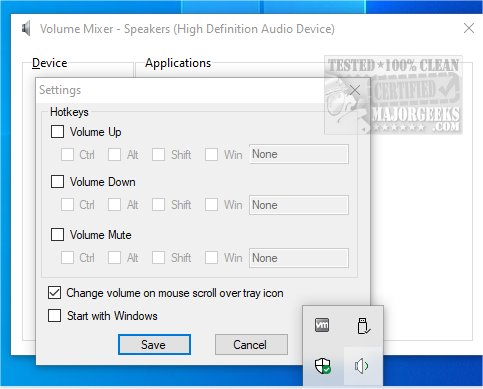Focus the Volume Down key field
This screenshot has width=483, height=389.
point(299,205)
